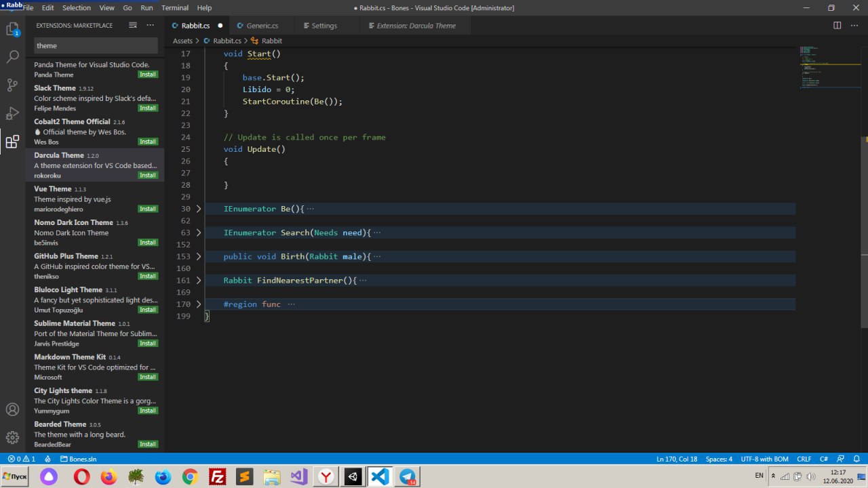The height and width of the screenshot is (488, 868).
Task: Open the Source Control view
Action: pyautogui.click(x=12, y=85)
